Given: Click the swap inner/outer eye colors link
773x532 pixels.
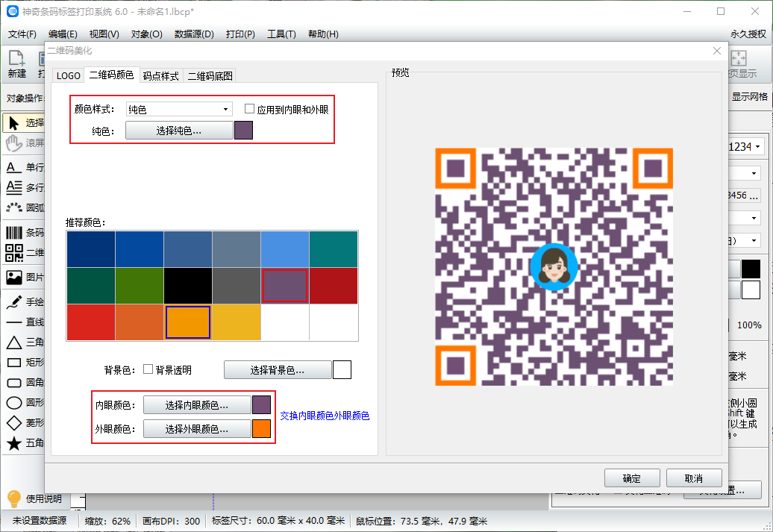Looking at the screenshot, I should [325, 416].
